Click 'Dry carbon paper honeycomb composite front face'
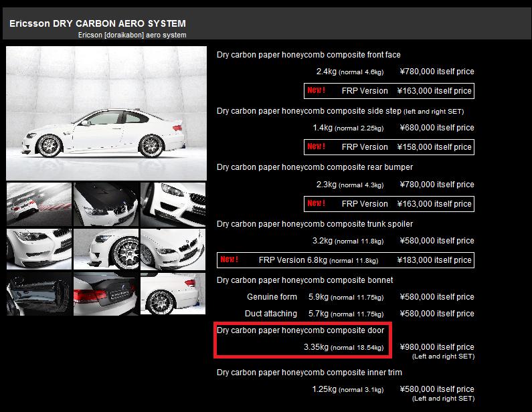 pyautogui.click(x=308, y=55)
